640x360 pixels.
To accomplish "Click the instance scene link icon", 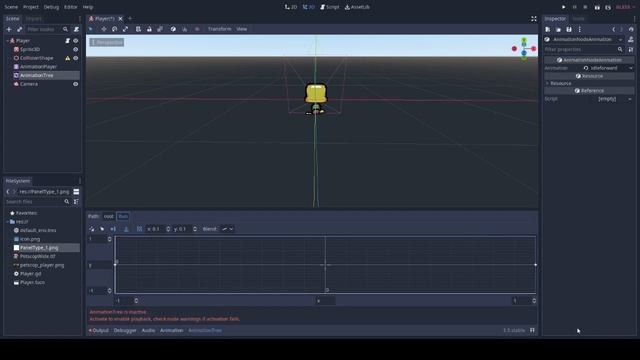I will point(19,29).
